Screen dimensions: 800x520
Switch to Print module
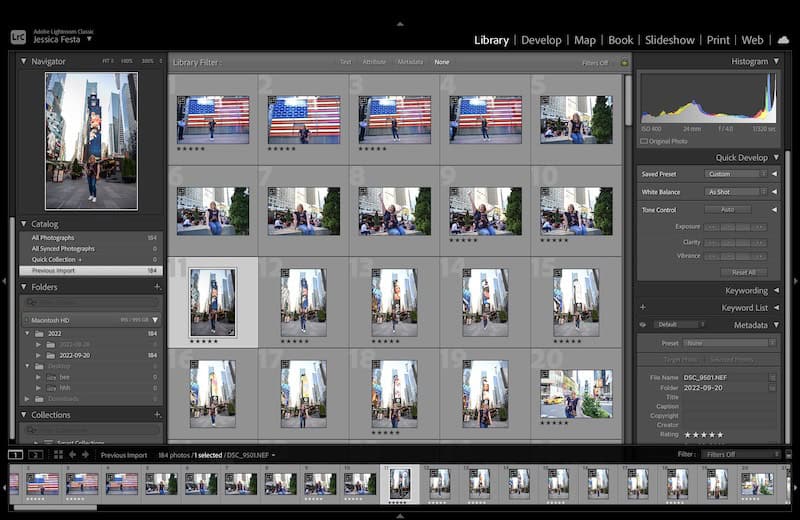tap(718, 40)
